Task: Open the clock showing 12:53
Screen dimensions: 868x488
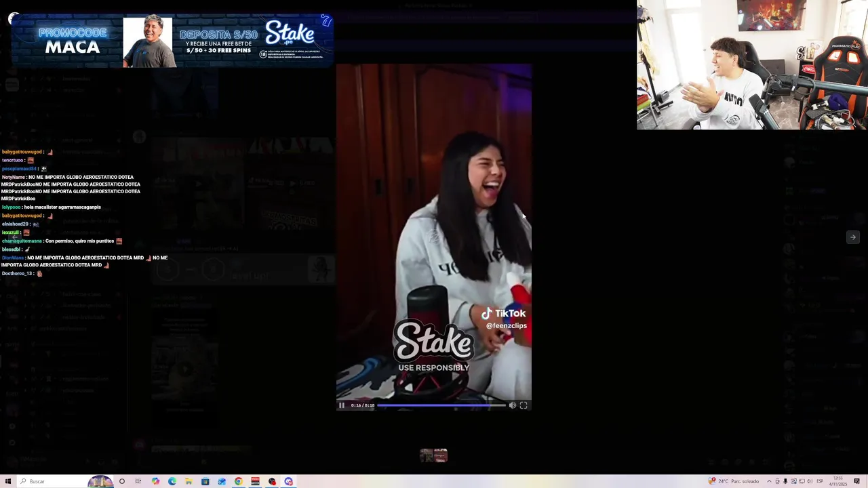Action: click(838, 481)
